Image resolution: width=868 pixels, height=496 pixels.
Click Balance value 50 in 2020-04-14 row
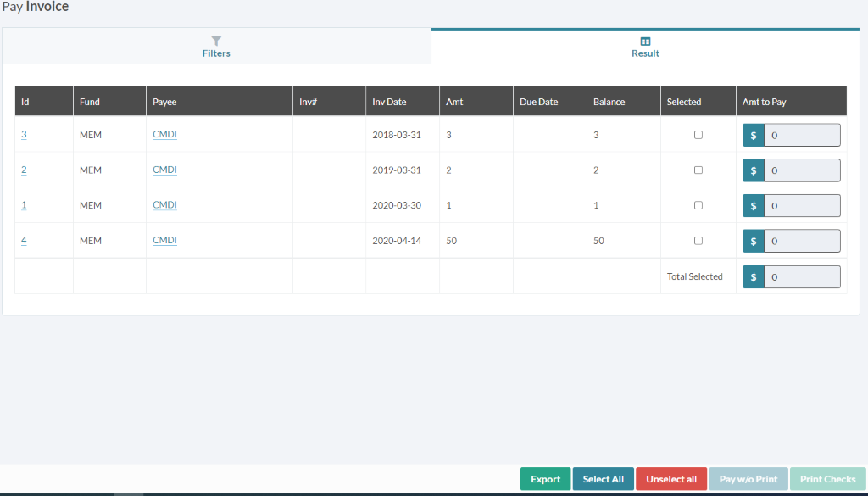click(598, 241)
